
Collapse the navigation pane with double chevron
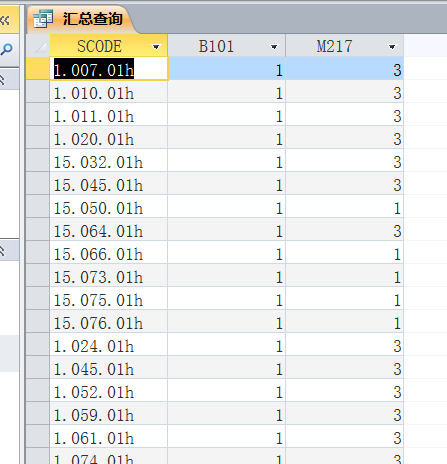pyautogui.click(x=5, y=21)
